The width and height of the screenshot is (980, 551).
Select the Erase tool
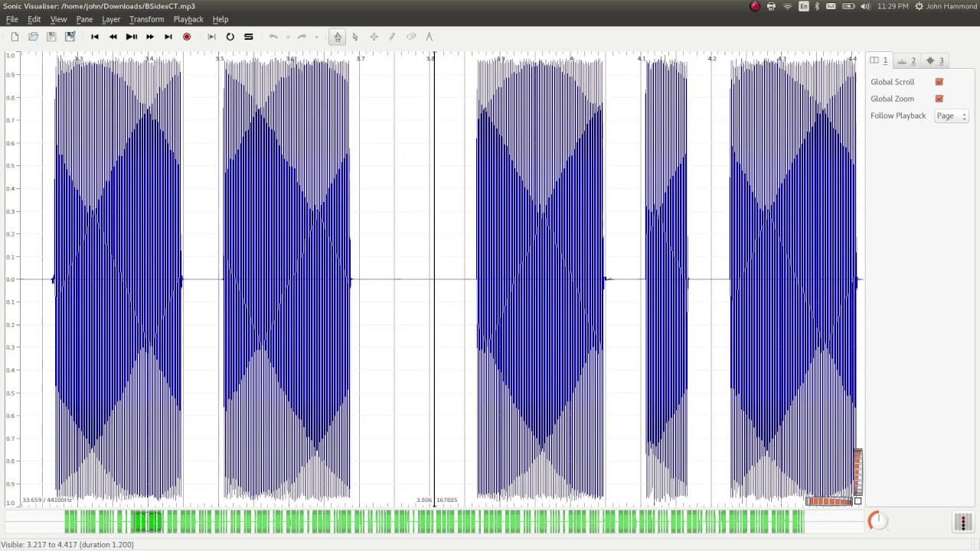pos(411,37)
